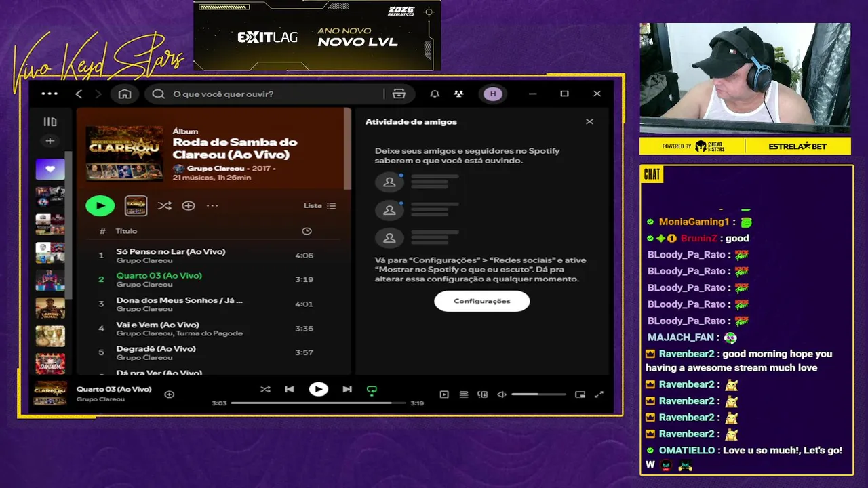
Task: Adjust the volume slider
Action: [538, 394]
